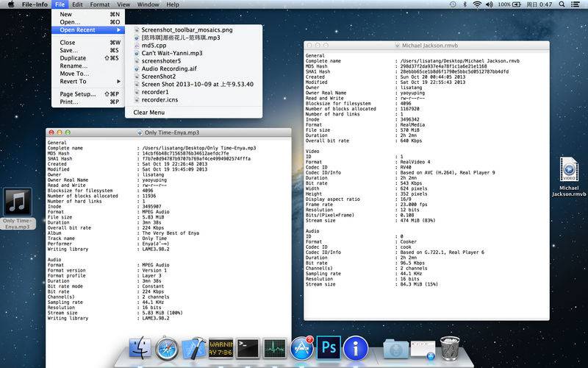Viewport: 588px width, 368px height.
Task: Open the View menu
Action: (x=123, y=4)
